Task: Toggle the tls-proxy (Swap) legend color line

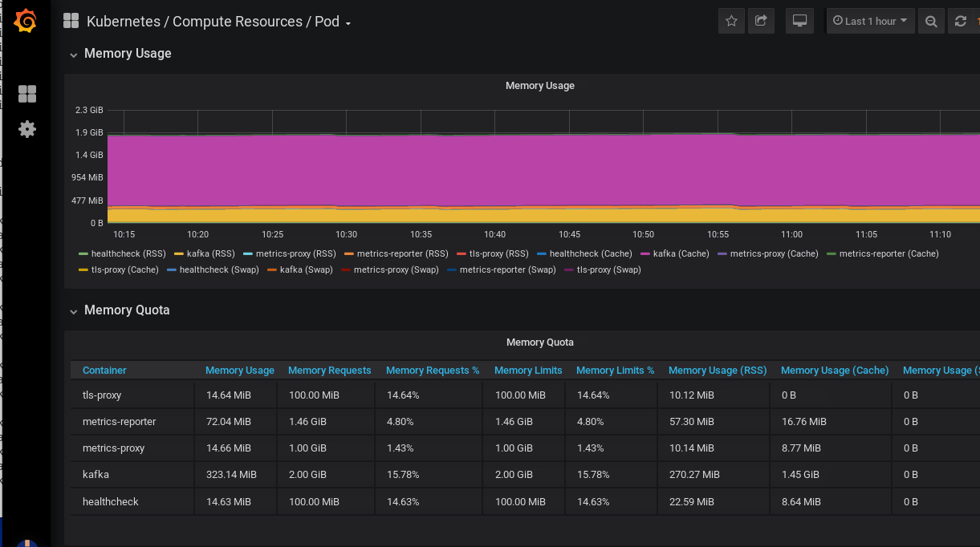Action: (570, 269)
